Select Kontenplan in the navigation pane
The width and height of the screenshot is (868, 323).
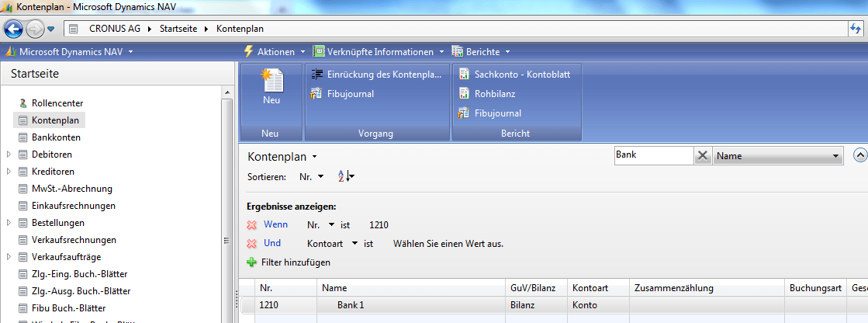[55, 120]
